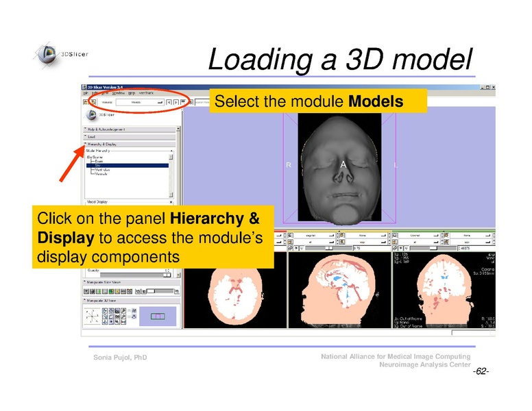Click the next module forward arrow
Image resolution: width=532 pixels, height=411 pixels.
176,102
